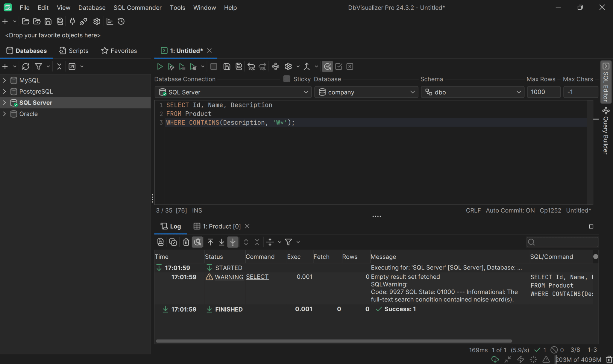Click the garbage collect trash icon in status bar
Viewport: 613px width, 364px height.
pos(609,359)
